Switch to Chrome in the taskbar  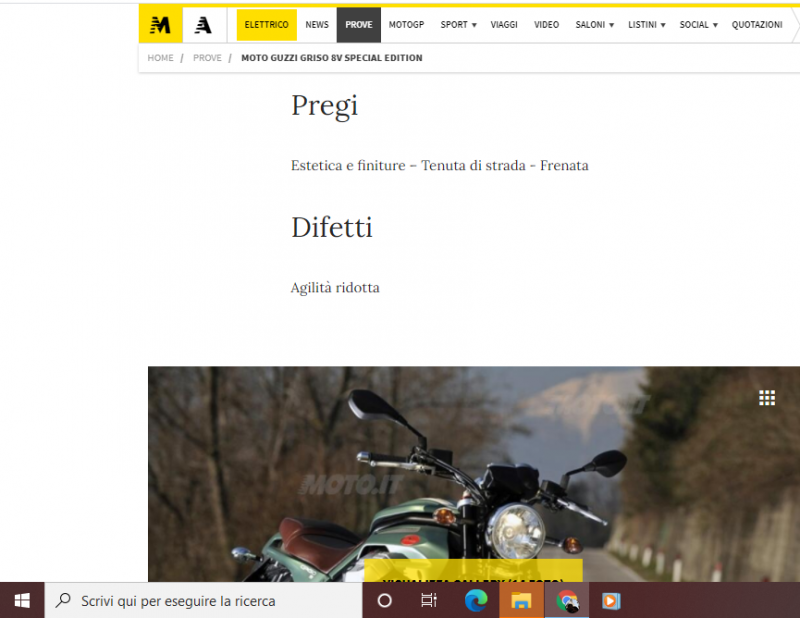click(x=567, y=601)
